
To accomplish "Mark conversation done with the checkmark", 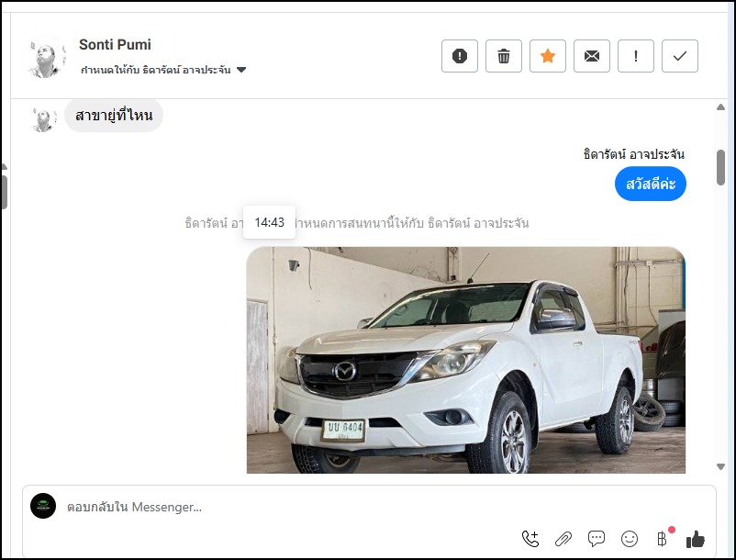I will [x=680, y=56].
